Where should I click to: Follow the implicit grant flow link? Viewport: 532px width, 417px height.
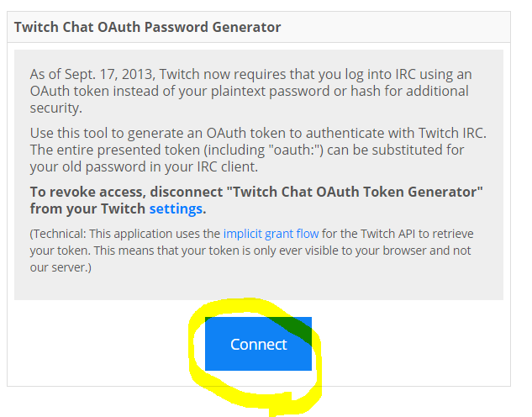(271, 234)
